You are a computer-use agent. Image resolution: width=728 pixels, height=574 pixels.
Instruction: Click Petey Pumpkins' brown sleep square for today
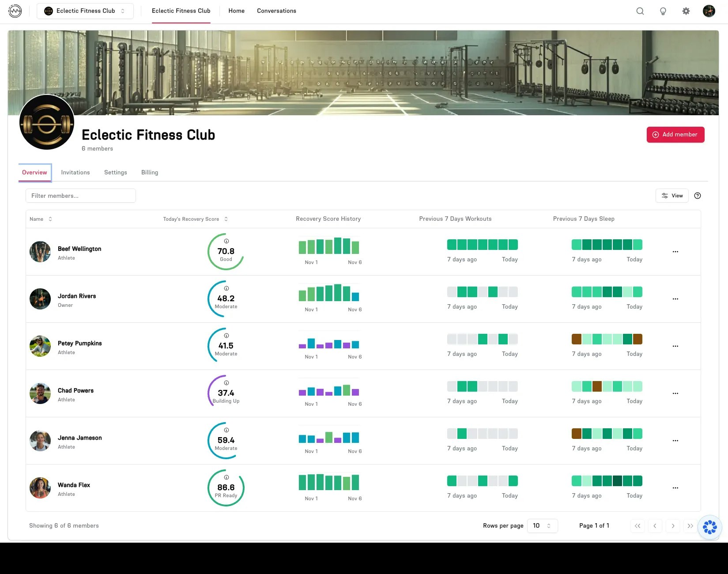(637, 339)
